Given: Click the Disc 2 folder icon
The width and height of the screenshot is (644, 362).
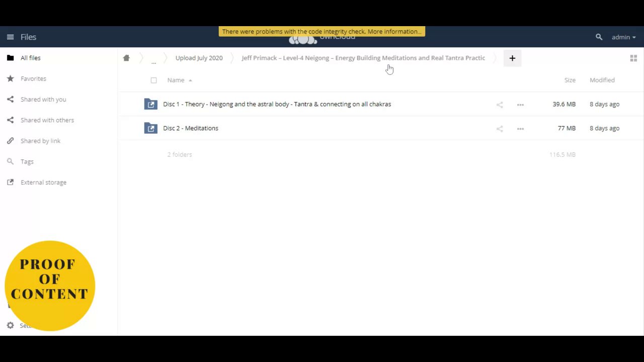Looking at the screenshot, I should point(150,128).
